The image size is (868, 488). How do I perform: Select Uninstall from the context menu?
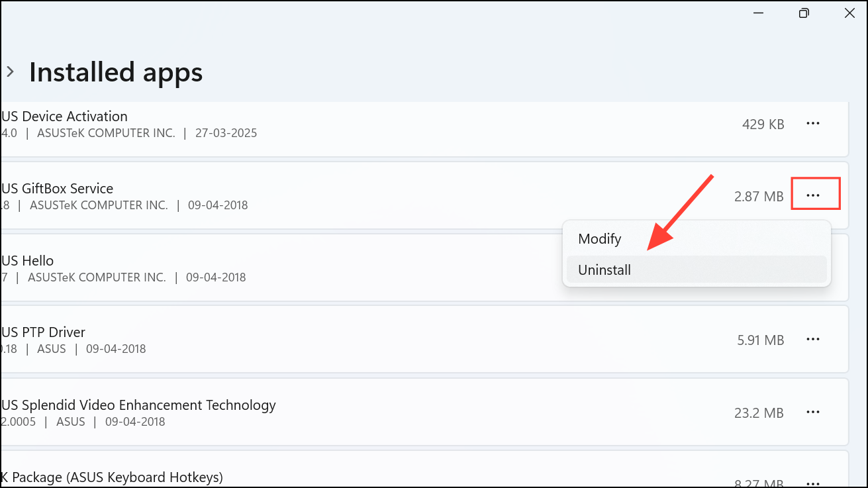coord(604,270)
